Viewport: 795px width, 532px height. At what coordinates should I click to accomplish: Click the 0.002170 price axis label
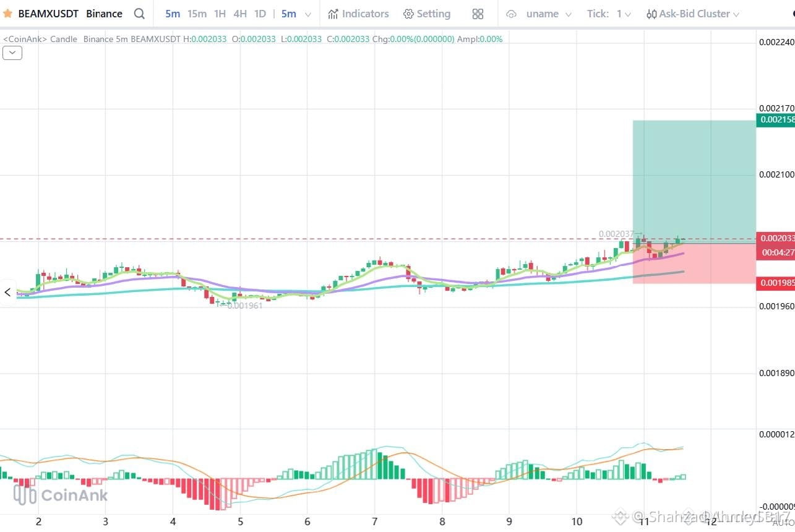pos(776,108)
